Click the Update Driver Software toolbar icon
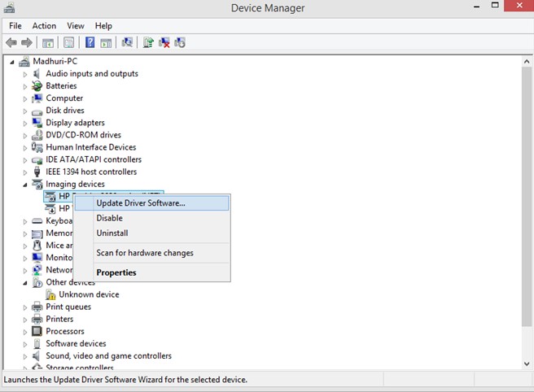Image resolution: width=534 pixels, height=392 pixels. pos(148,42)
